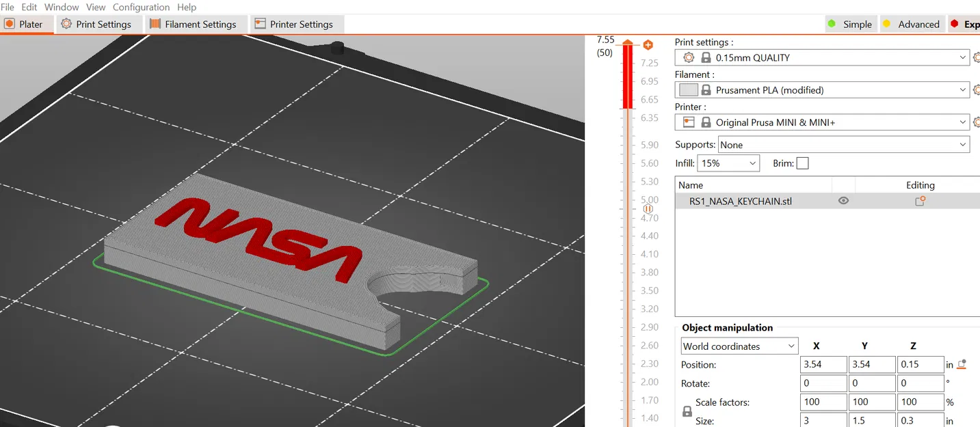Click the lock icon beside Prusament PLA
Viewport: 980px width, 427px height.
[x=706, y=89]
